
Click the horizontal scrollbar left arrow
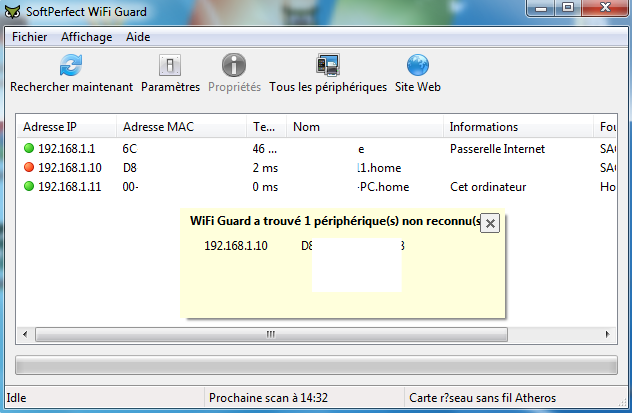pyautogui.click(x=25, y=334)
